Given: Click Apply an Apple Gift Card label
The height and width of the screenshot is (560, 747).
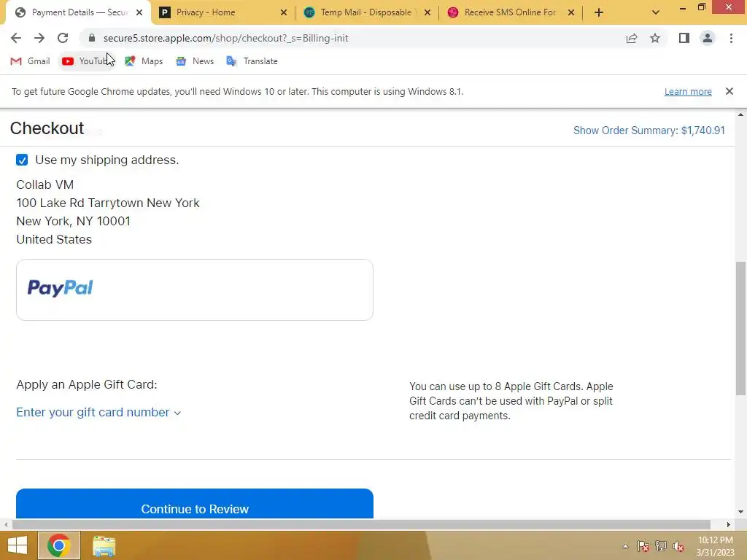Looking at the screenshot, I should [x=87, y=384].
